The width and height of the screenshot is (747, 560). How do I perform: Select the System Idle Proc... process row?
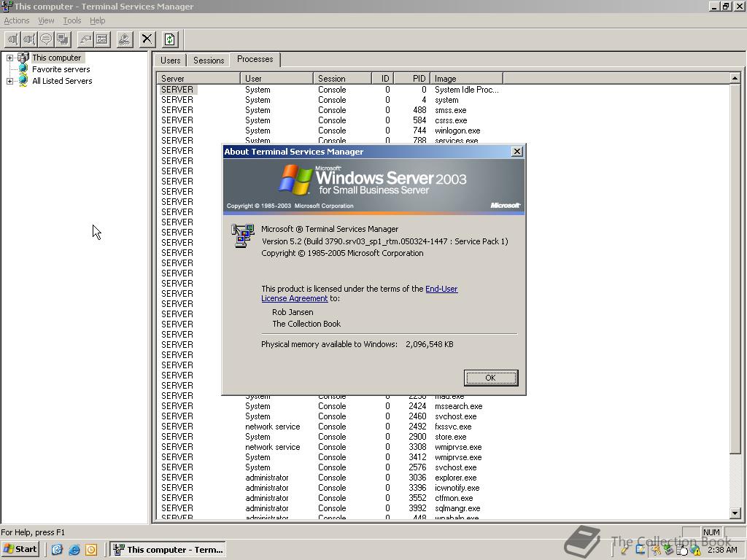[x=330, y=90]
